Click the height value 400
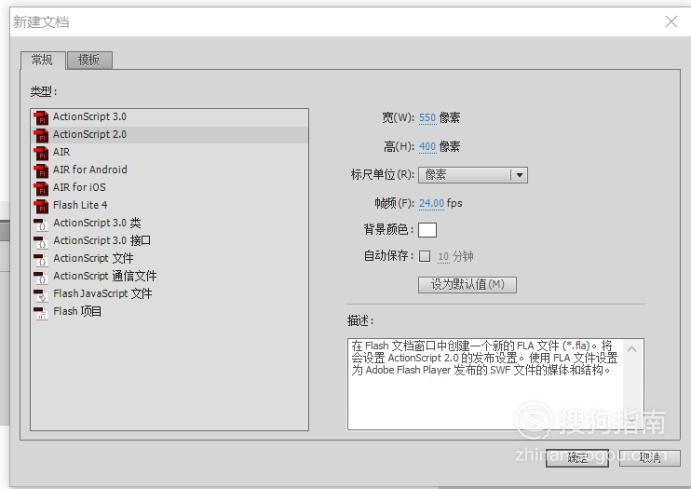The width and height of the screenshot is (691, 489). 427,146
